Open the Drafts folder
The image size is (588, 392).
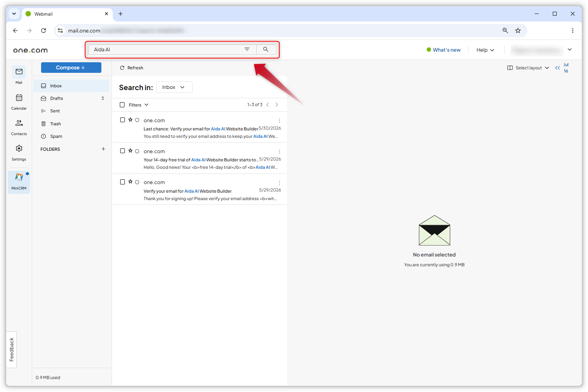coord(71,98)
